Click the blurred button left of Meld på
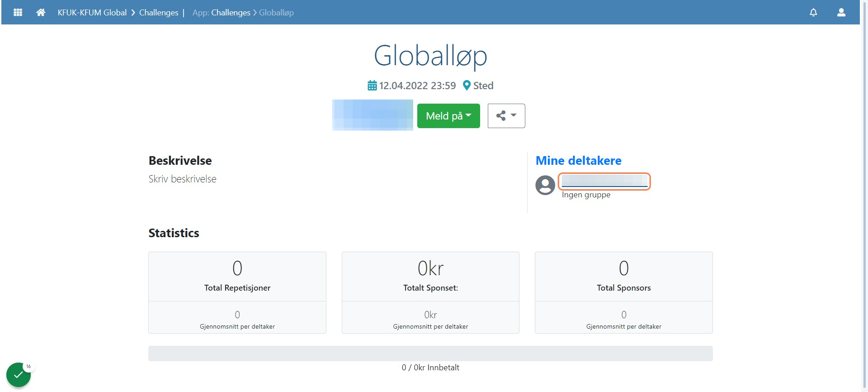This screenshot has width=868, height=392. click(373, 115)
